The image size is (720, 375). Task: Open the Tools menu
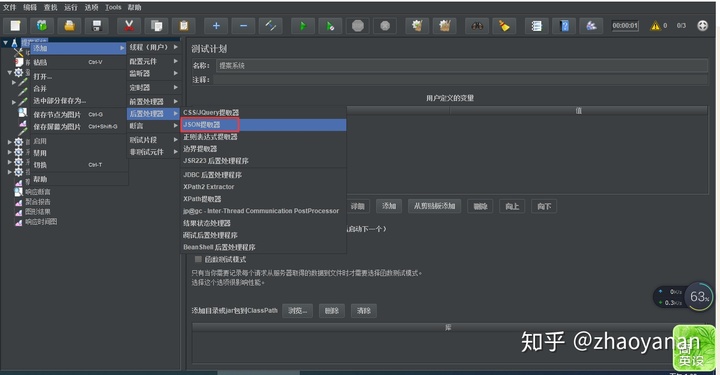pyautogui.click(x=113, y=7)
